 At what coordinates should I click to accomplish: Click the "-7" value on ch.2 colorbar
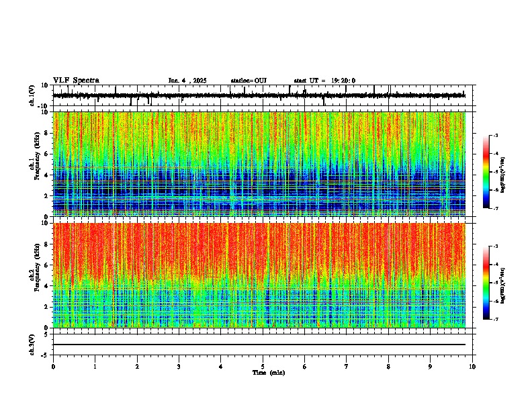pyautogui.click(x=496, y=320)
